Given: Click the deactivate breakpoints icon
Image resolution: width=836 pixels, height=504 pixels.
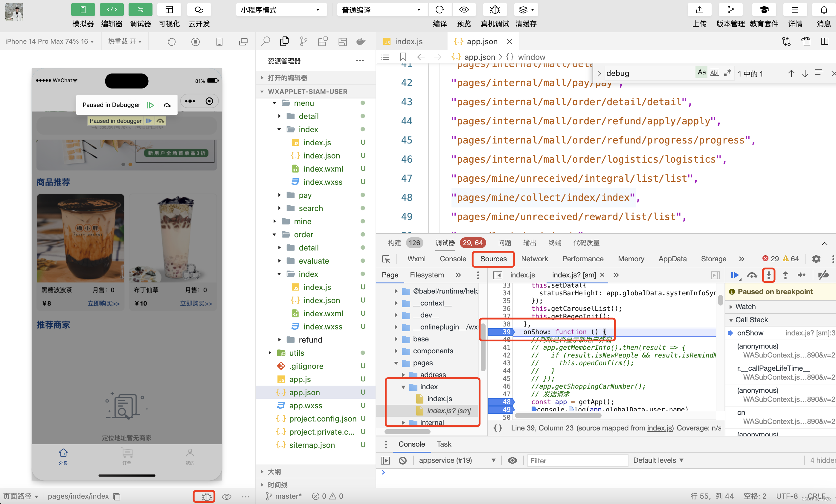Looking at the screenshot, I should 823,275.
